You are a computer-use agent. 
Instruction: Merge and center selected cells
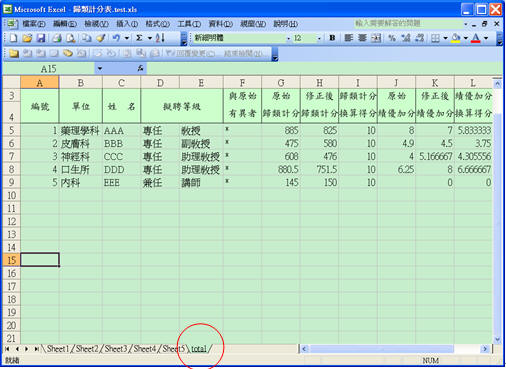click(376, 38)
